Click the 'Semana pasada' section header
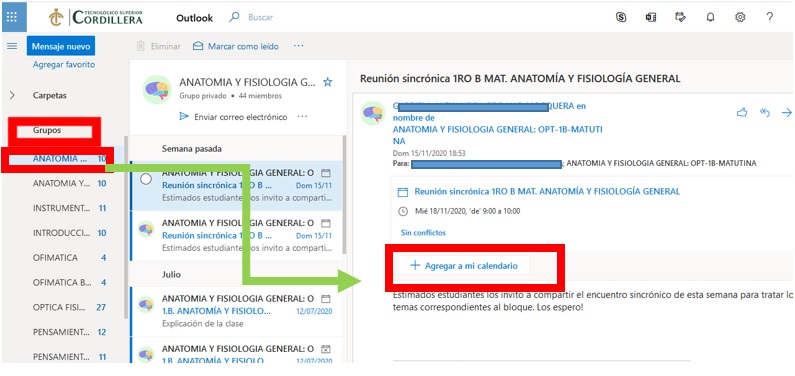Screen dimensions: 795x376 (x=192, y=149)
